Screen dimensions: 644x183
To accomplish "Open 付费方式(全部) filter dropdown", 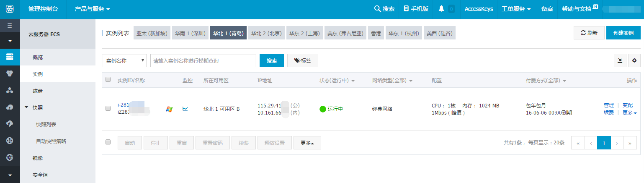I will pos(546,81).
